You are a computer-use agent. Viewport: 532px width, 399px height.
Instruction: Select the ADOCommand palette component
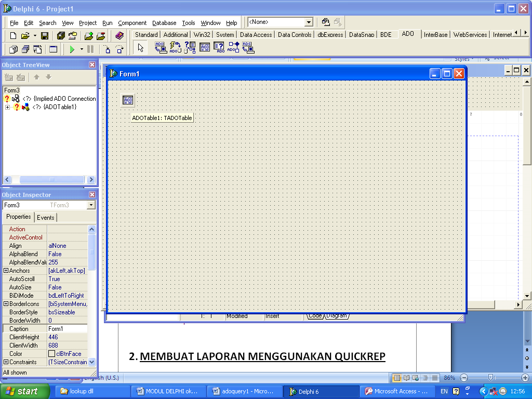point(175,47)
